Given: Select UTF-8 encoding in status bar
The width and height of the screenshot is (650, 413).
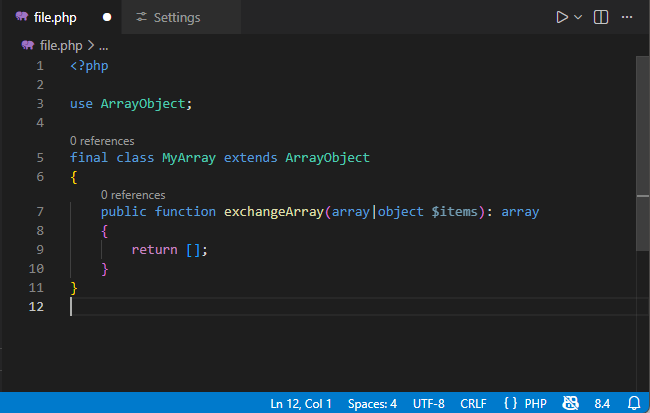Looking at the screenshot, I should [x=428, y=403].
